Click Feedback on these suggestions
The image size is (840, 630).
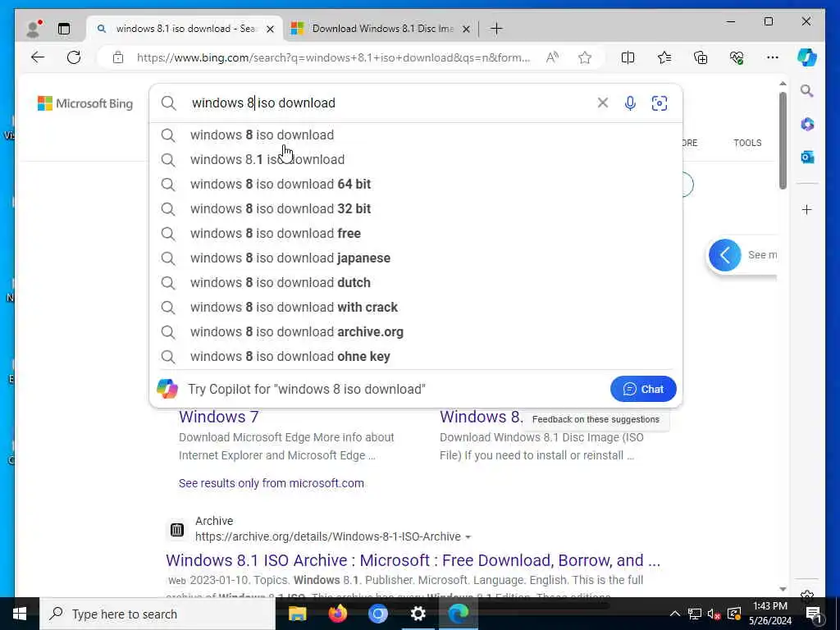pos(596,419)
